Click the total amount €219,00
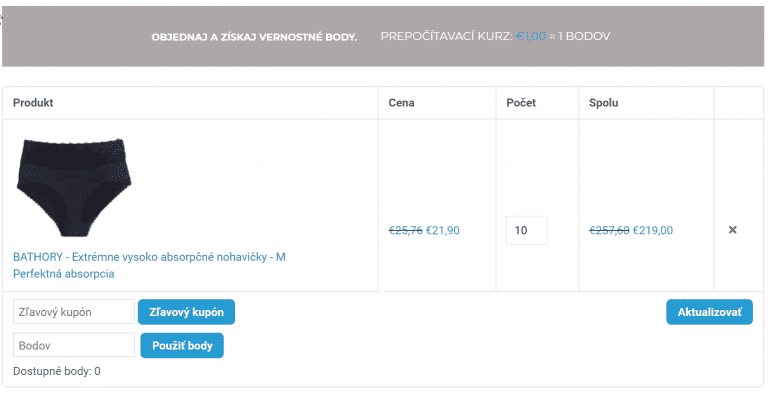The image size is (768, 395). pyautogui.click(x=653, y=230)
